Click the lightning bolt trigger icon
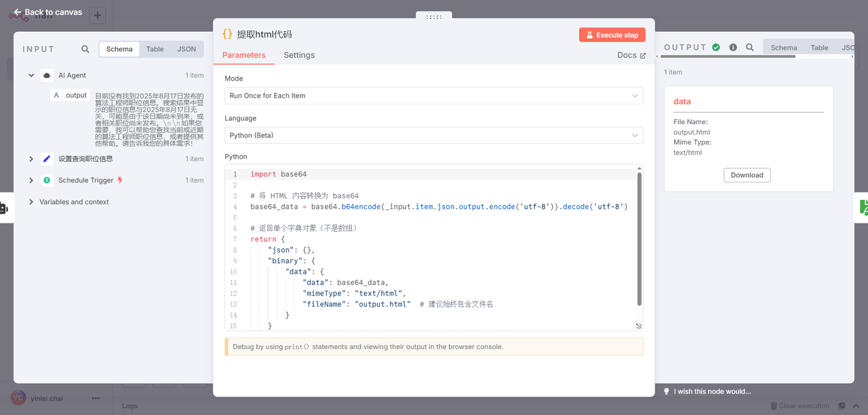This screenshot has width=868, height=415. [120, 180]
